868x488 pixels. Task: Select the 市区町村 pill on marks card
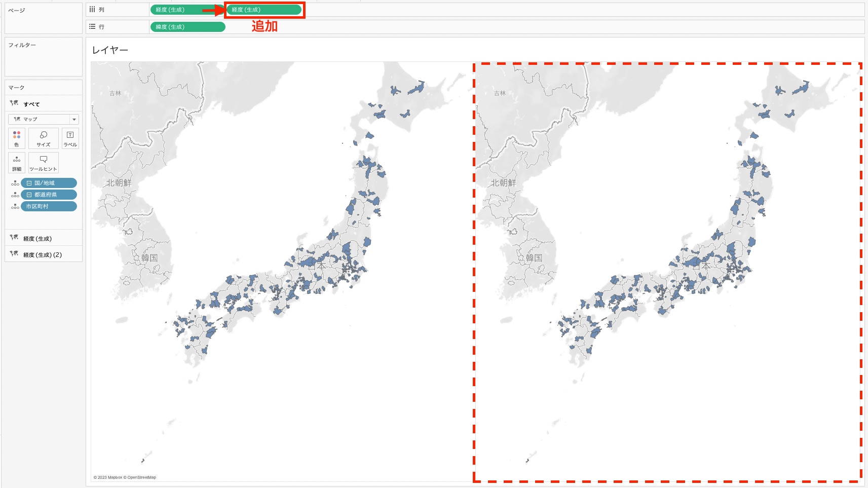tap(49, 206)
